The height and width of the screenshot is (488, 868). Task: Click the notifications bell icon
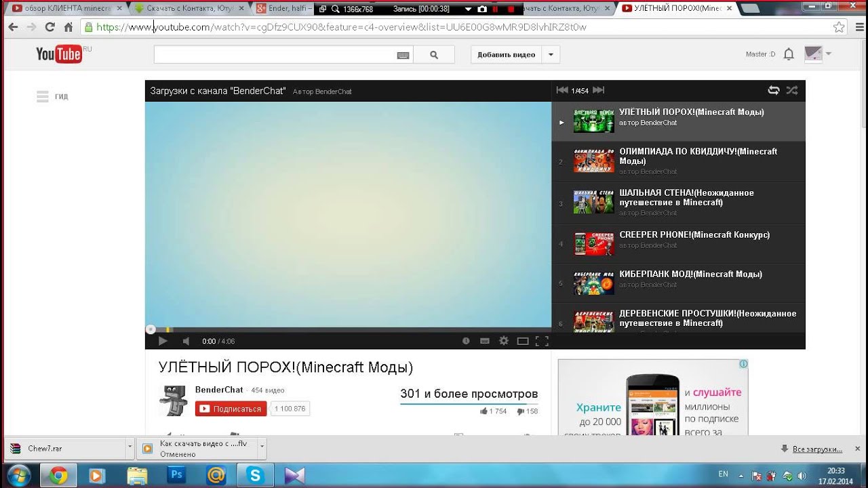coord(789,54)
